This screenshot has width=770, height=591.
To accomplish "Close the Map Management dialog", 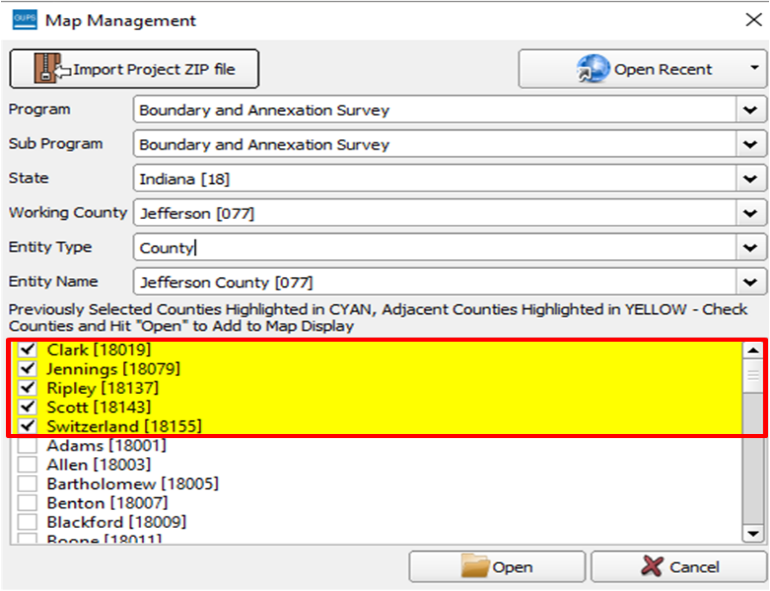I will tap(754, 20).
